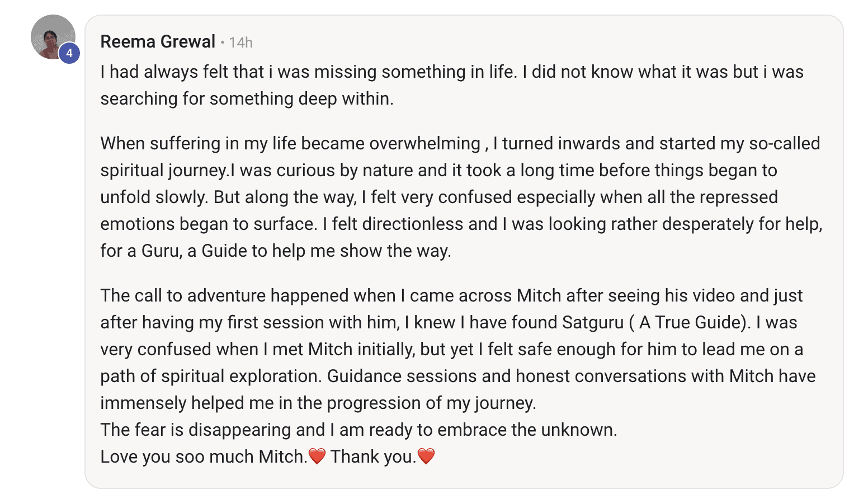Image resolution: width=868 pixels, height=499 pixels.
Task: Click the line "searching for something deep within."
Action: [247, 99]
